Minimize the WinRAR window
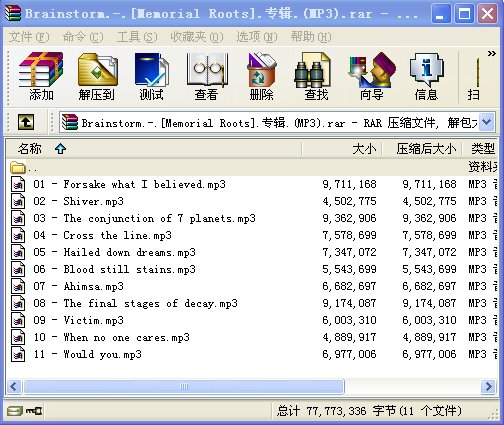 441,14
